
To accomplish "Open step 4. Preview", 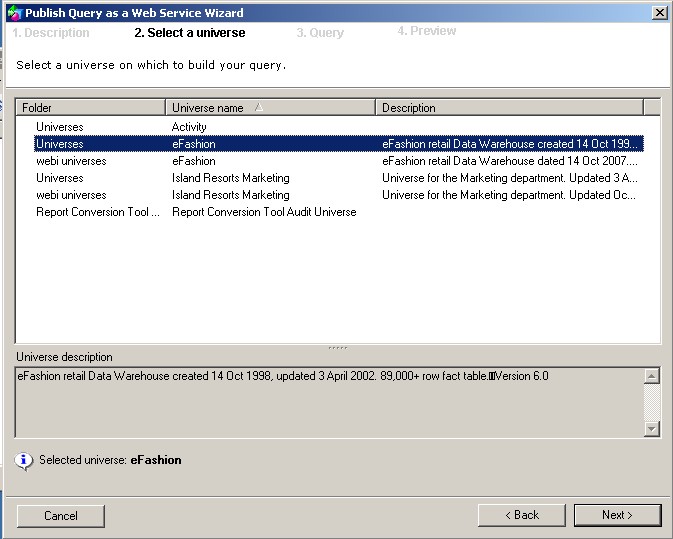I will pyautogui.click(x=427, y=31).
